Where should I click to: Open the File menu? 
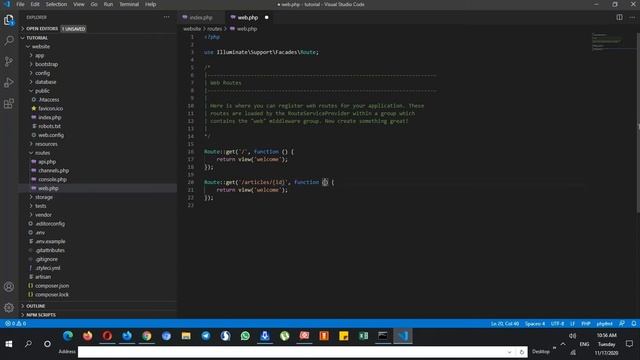(x=20, y=4)
